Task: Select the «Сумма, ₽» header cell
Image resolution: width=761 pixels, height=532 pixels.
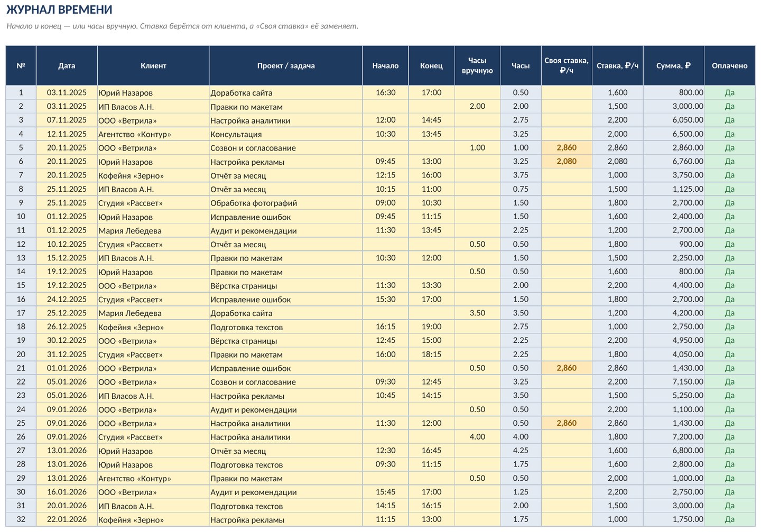Action: pyautogui.click(x=673, y=66)
